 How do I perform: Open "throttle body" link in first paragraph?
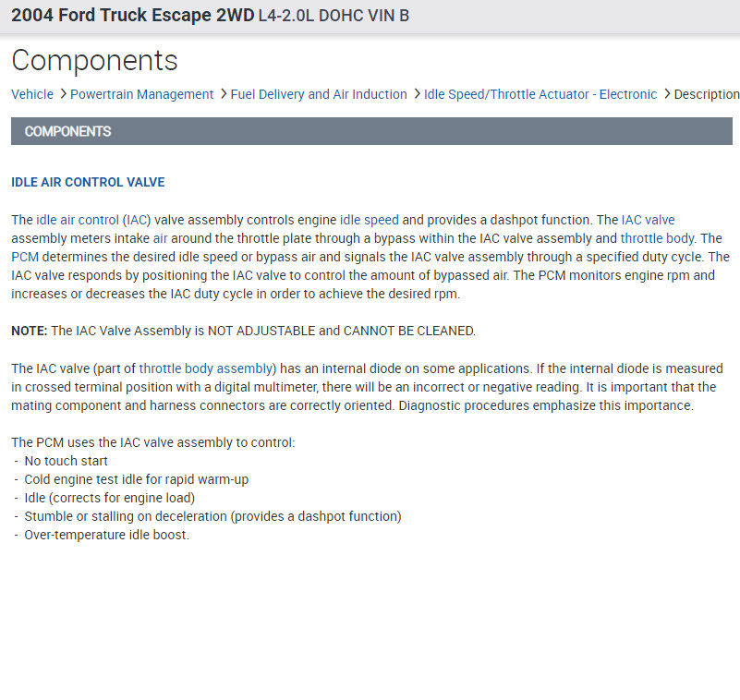click(x=657, y=238)
